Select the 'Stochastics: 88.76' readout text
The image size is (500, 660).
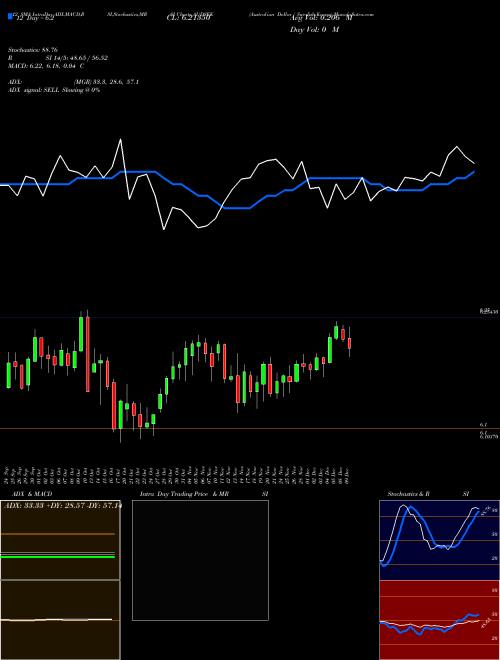tap(33, 50)
